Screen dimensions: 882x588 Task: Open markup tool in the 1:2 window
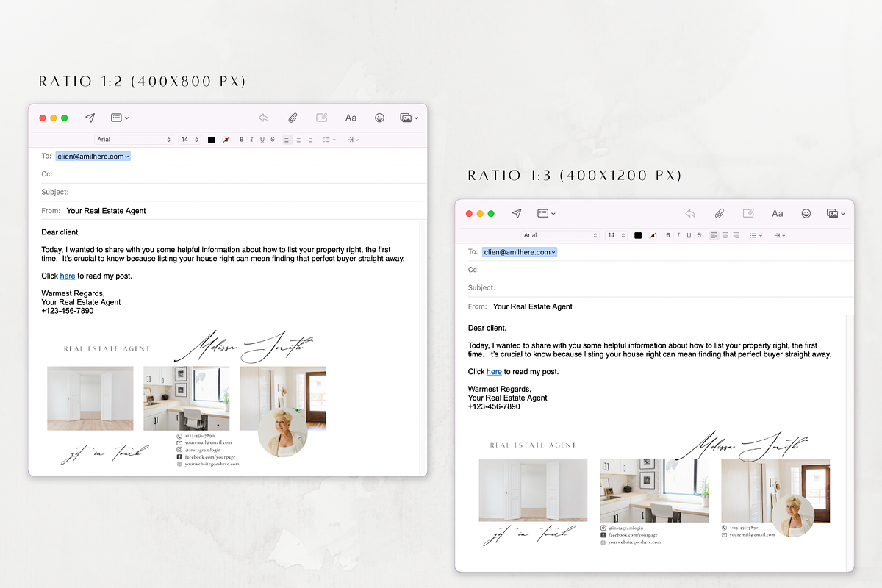click(321, 118)
